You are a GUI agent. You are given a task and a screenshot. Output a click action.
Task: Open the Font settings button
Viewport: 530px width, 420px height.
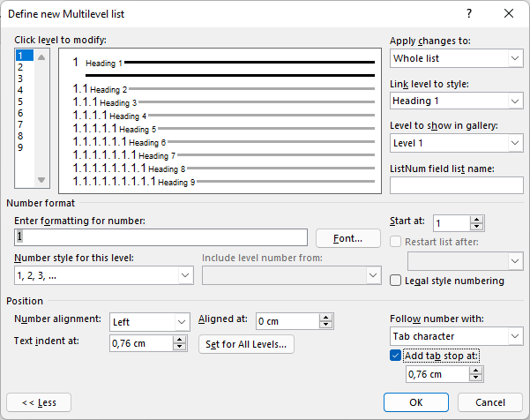[347, 238]
